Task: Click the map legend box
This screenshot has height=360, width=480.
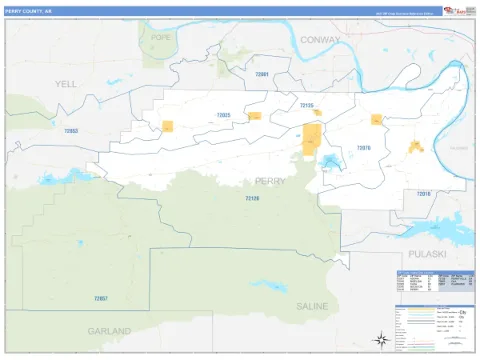Action: tap(435, 328)
